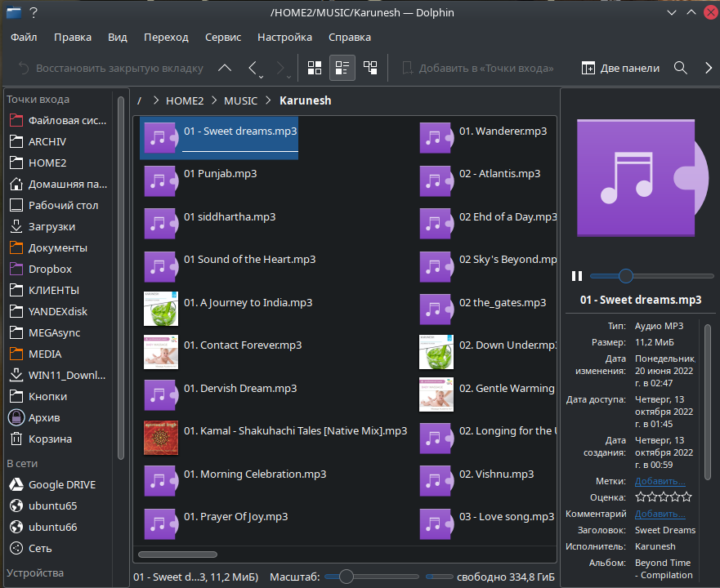Screen dimensions: 720x588
Task: Open the Файл menu
Action: [x=24, y=38]
